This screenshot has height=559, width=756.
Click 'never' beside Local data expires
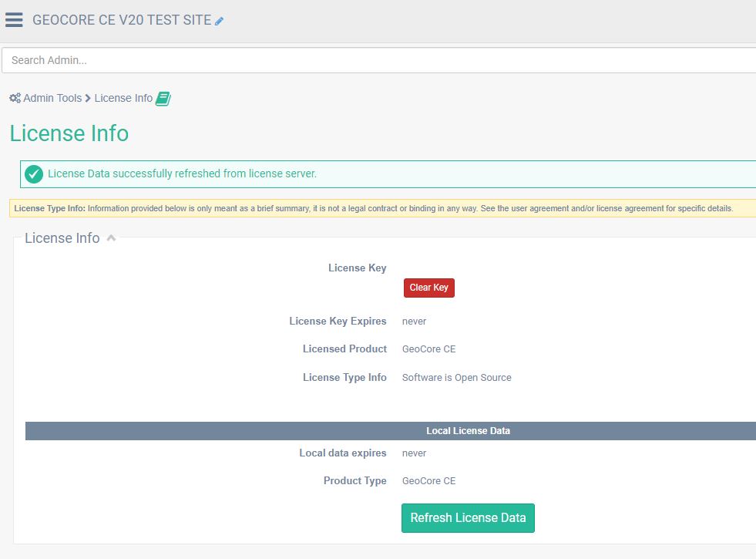pos(414,453)
